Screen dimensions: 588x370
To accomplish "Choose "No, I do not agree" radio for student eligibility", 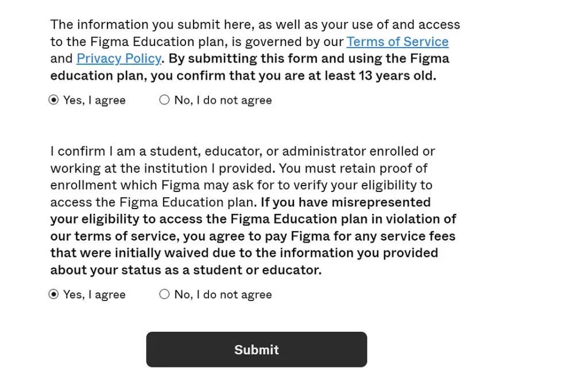I will pyautogui.click(x=164, y=294).
